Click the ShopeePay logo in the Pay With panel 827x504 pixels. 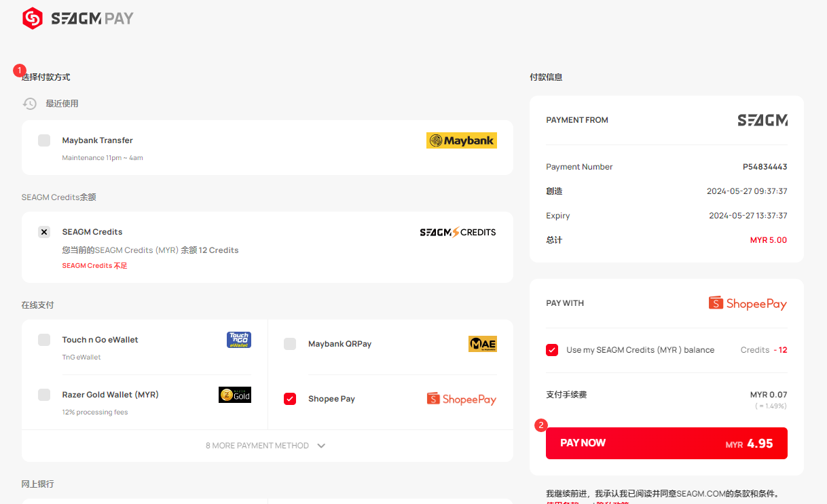(x=748, y=303)
